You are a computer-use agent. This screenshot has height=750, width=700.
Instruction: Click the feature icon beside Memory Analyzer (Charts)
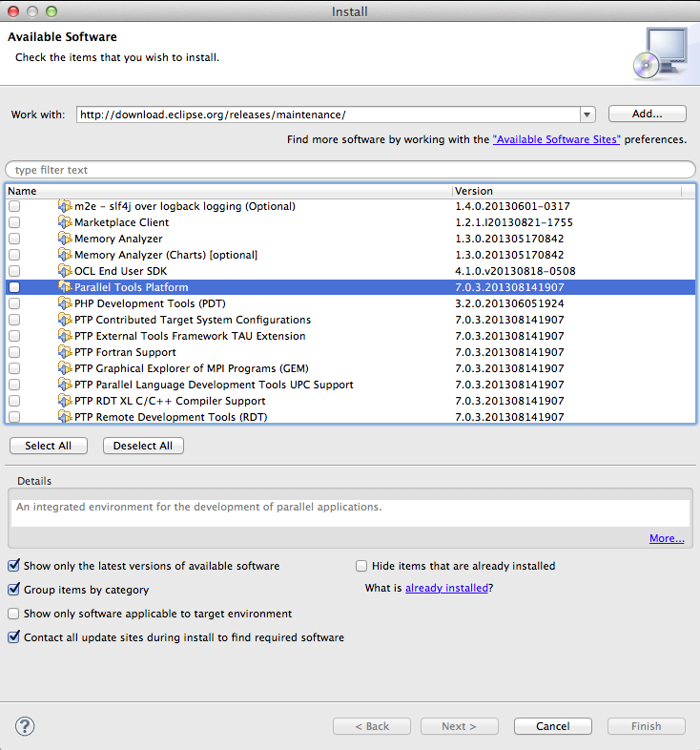coord(65,255)
